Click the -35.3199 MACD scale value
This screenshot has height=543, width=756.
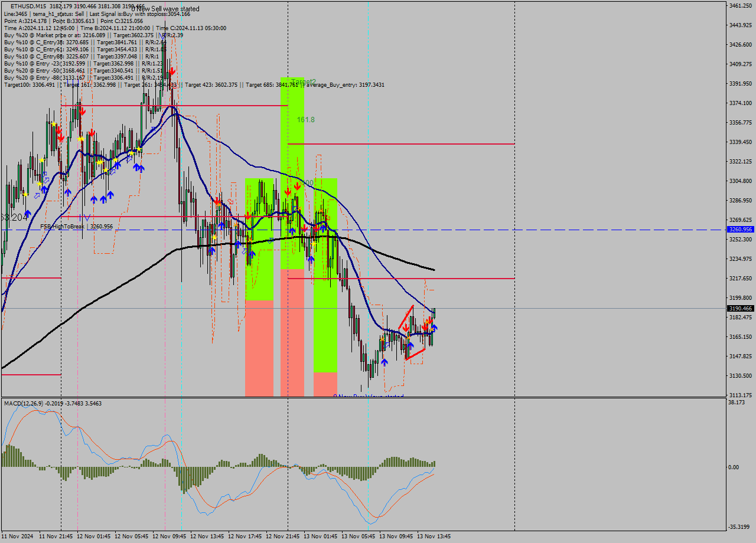(739, 526)
